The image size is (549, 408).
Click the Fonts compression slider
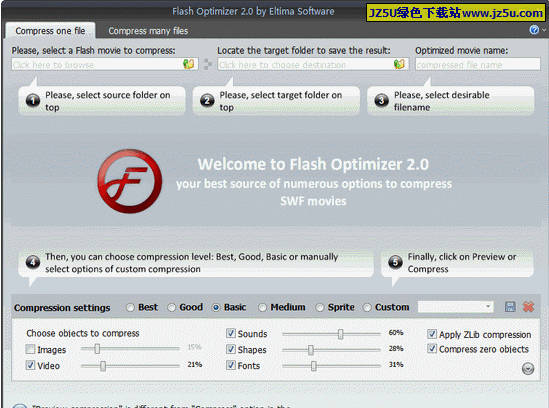[331, 366]
